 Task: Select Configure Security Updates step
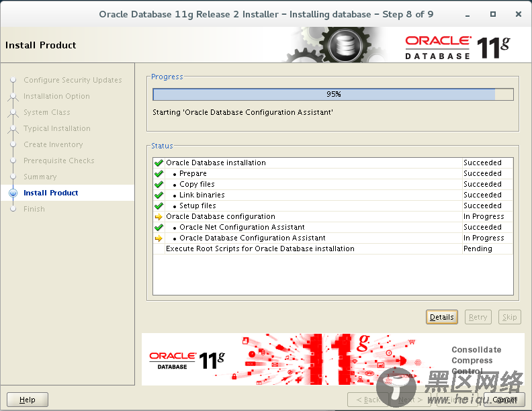coord(73,80)
